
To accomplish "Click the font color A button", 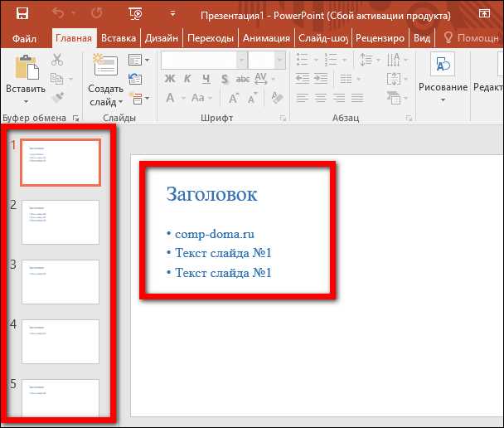I will (171, 98).
